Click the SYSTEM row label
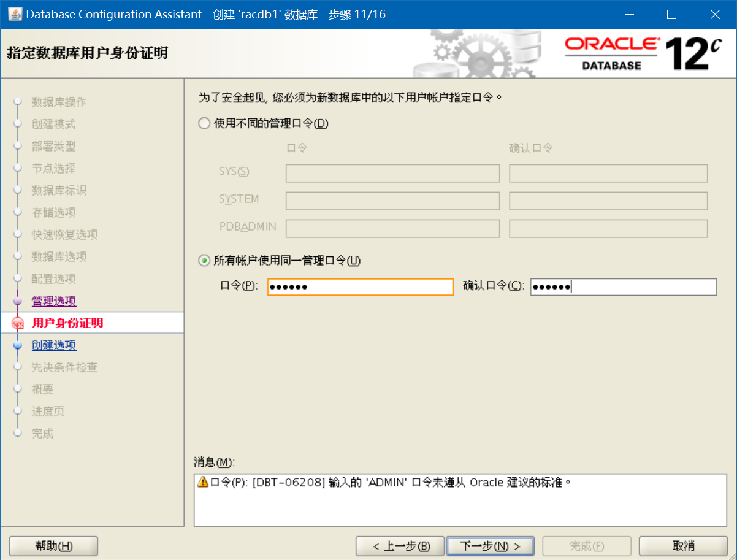Viewport: 737px width, 560px height. click(239, 199)
